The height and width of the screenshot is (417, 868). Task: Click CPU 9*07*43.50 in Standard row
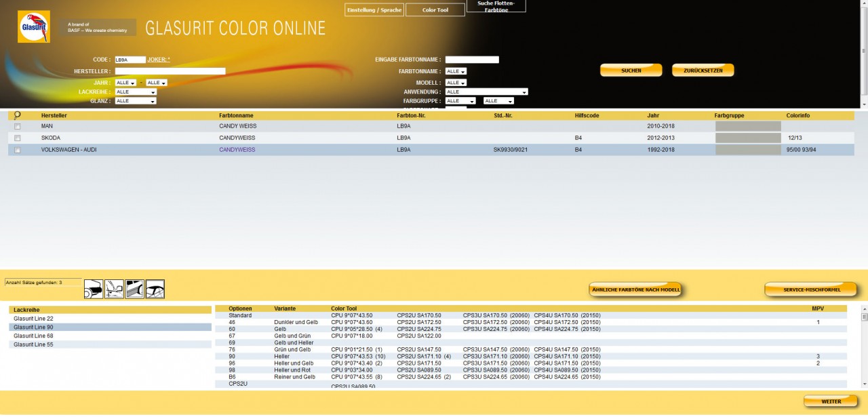coord(351,315)
